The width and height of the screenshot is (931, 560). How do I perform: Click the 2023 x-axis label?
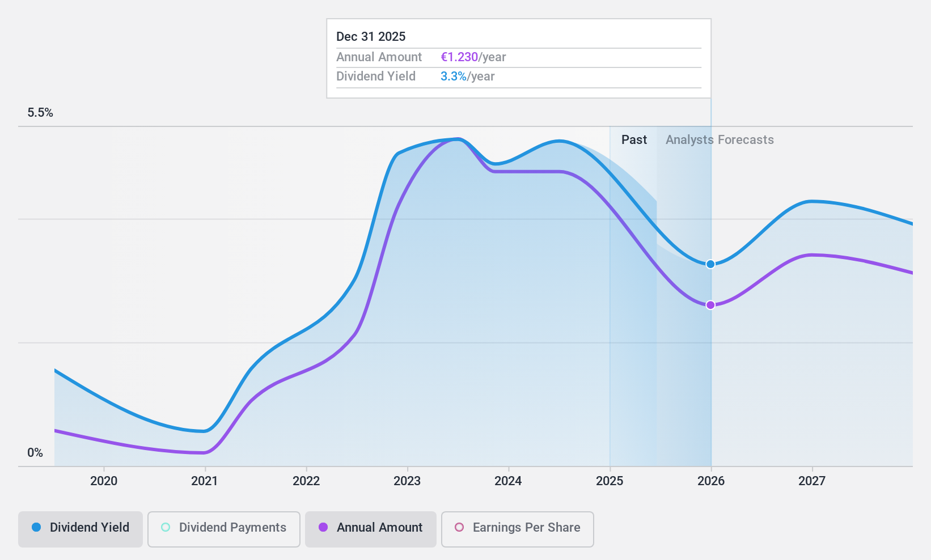click(x=407, y=481)
